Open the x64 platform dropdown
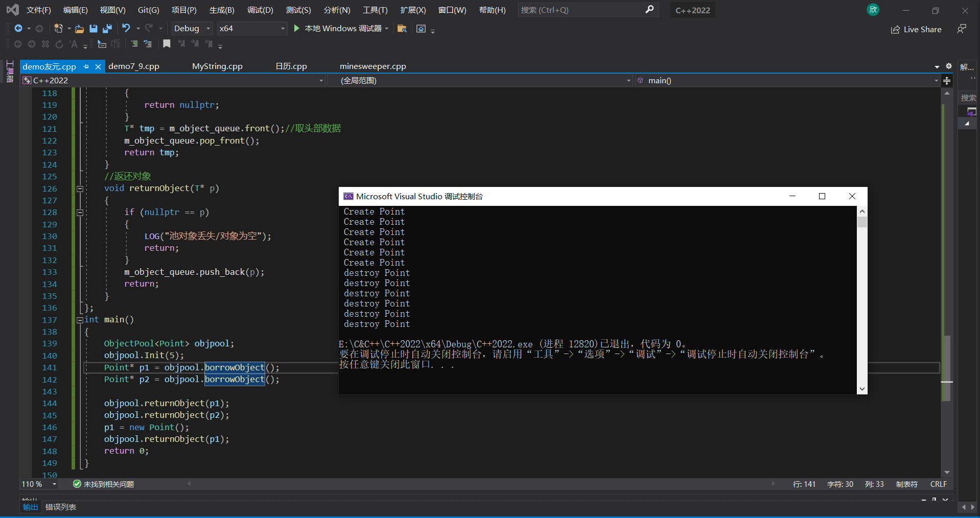 click(x=251, y=29)
